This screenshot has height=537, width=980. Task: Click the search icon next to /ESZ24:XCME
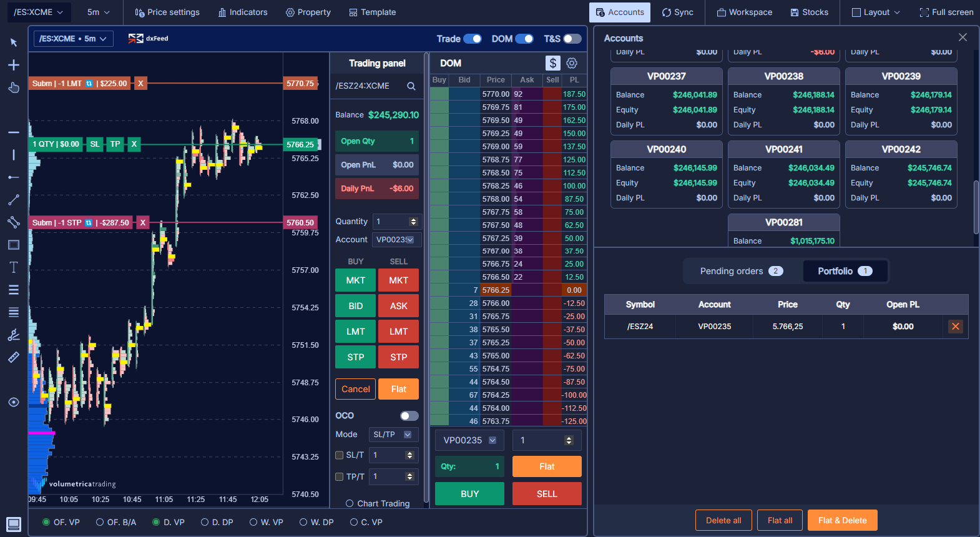tap(411, 86)
